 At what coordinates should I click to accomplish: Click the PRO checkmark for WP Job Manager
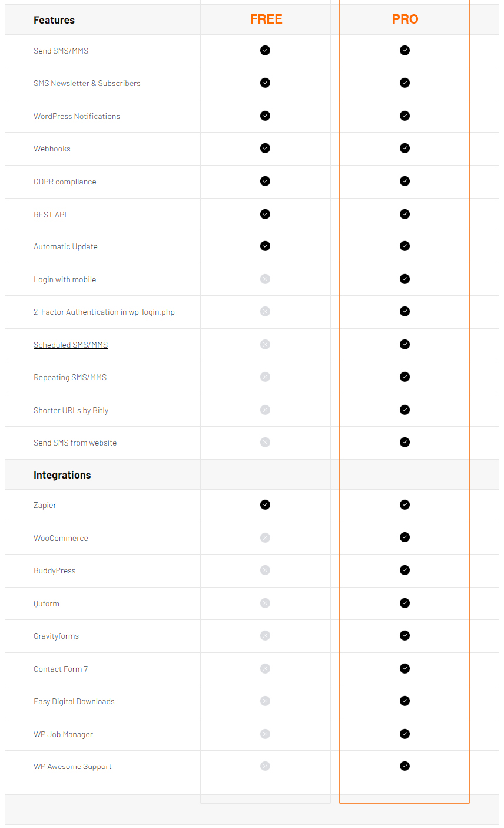point(404,734)
